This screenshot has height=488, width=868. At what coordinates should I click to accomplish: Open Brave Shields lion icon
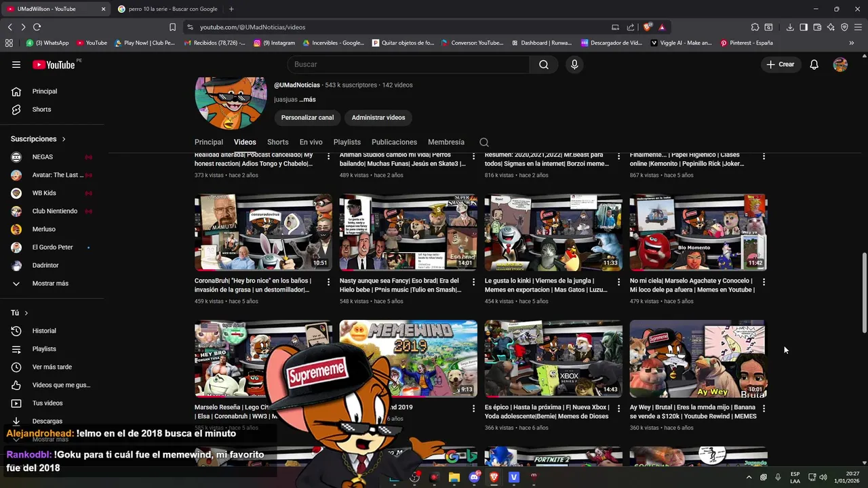point(648,27)
